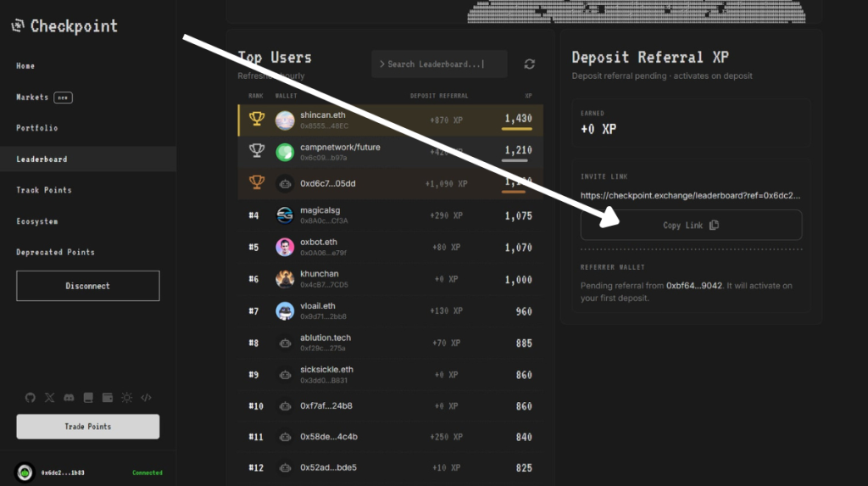Viewport: 868px width, 486px height.
Task: Click campnetwork/future green avatar
Action: [285, 152]
